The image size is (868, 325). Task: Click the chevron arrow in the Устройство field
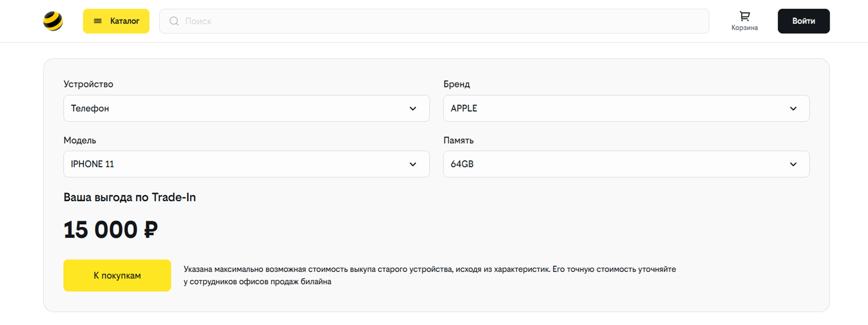(x=413, y=108)
